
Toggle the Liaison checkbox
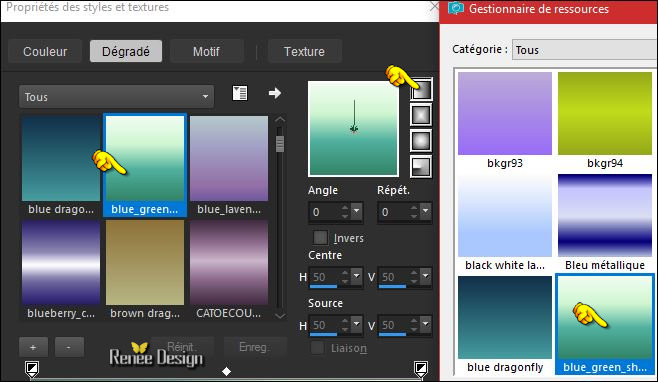pyautogui.click(x=318, y=348)
